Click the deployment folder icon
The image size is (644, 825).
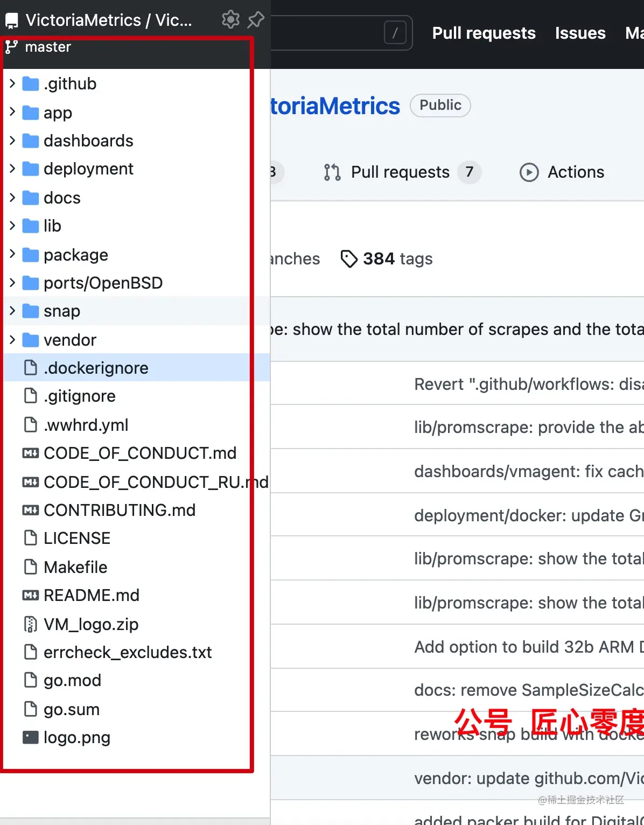pyautogui.click(x=31, y=169)
